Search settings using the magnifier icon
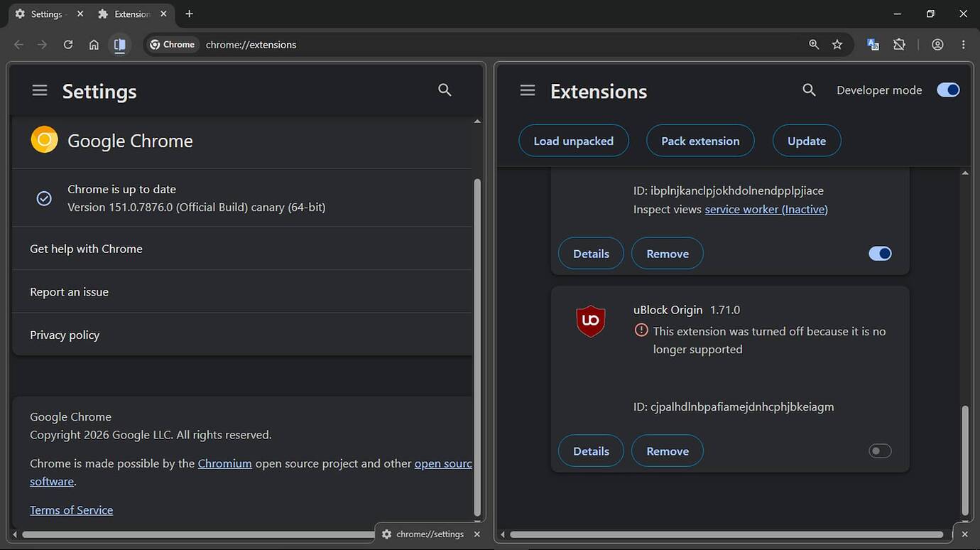980x550 pixels. pyautogui.click(x=445, y=90)
